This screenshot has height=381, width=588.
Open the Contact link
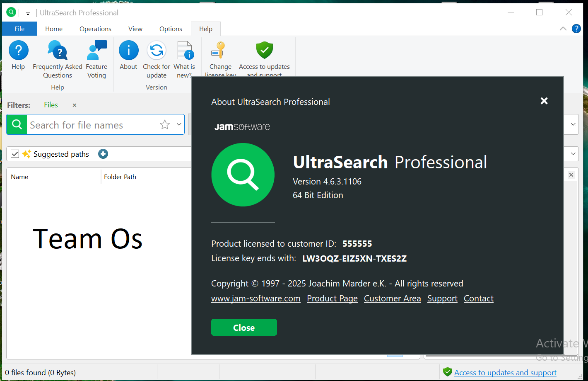(x=479, y=298)
